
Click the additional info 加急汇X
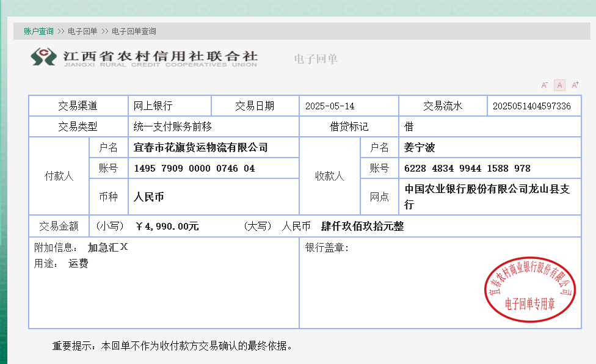107,247
